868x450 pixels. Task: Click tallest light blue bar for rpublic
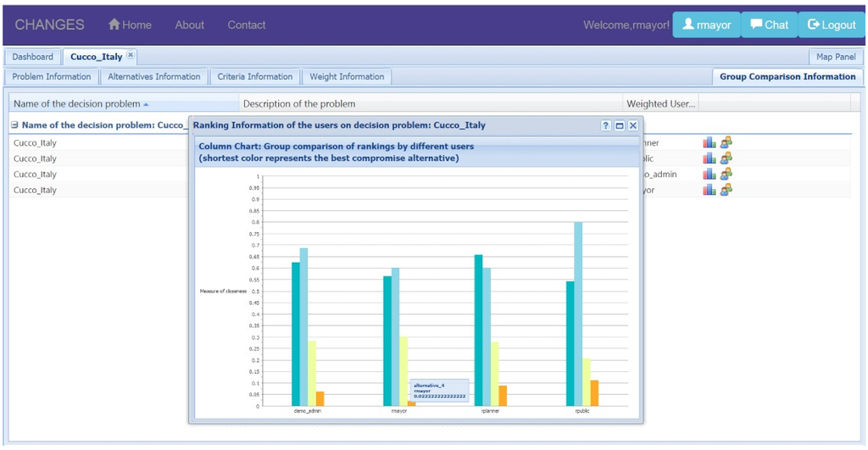(x=578, y=314)
